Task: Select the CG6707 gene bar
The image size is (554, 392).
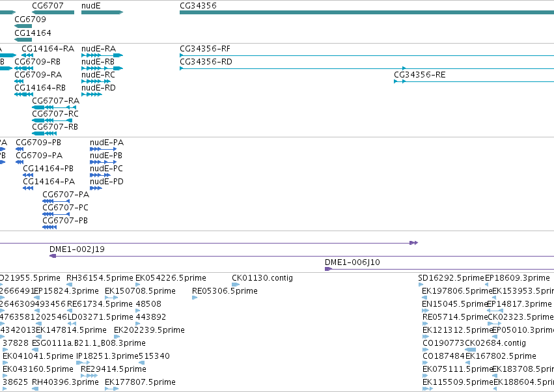Action: point(53,12)
